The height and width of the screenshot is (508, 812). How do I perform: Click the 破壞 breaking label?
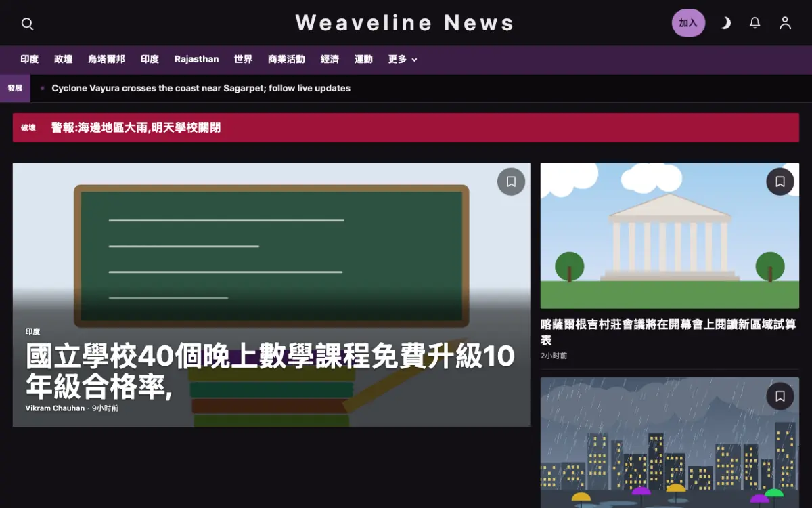click(28, 127)
